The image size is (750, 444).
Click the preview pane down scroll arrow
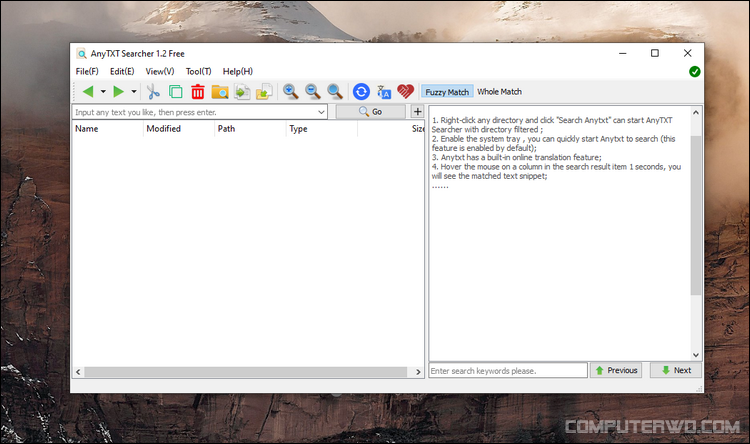696,355
